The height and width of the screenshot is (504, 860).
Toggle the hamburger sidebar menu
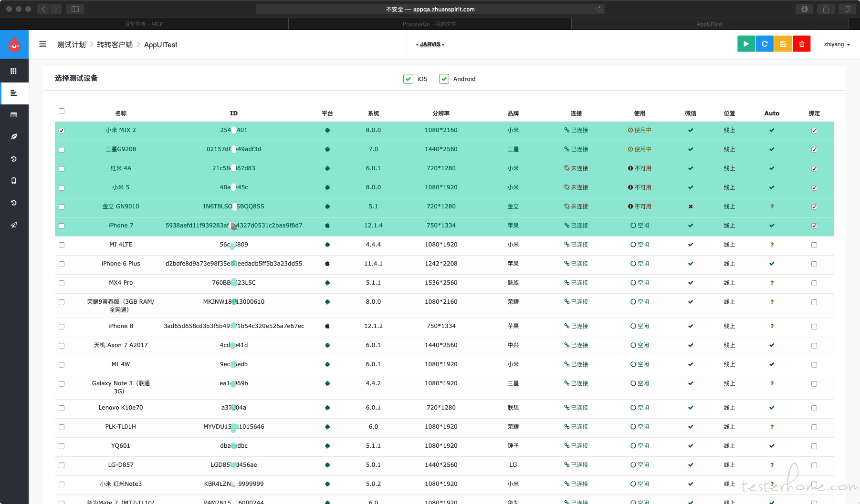click(x=43, y=44)
